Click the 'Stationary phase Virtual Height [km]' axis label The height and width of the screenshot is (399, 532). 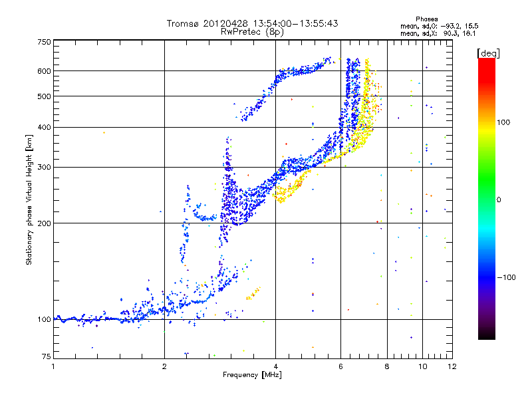pos(29,199)
